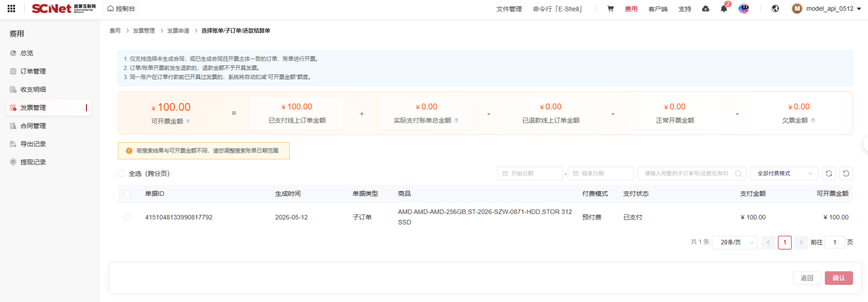868x302 pixels.
Task: Open the notification bell with badge
Action: point(724,8)
